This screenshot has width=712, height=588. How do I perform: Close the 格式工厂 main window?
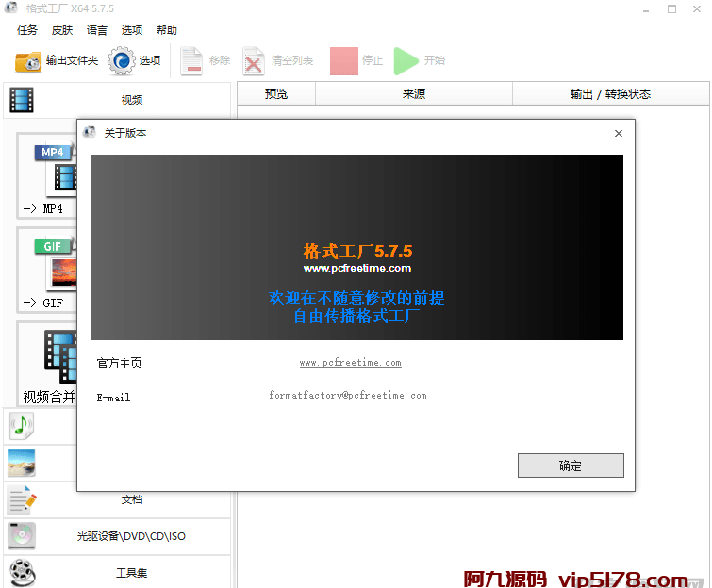click(697, 9)
